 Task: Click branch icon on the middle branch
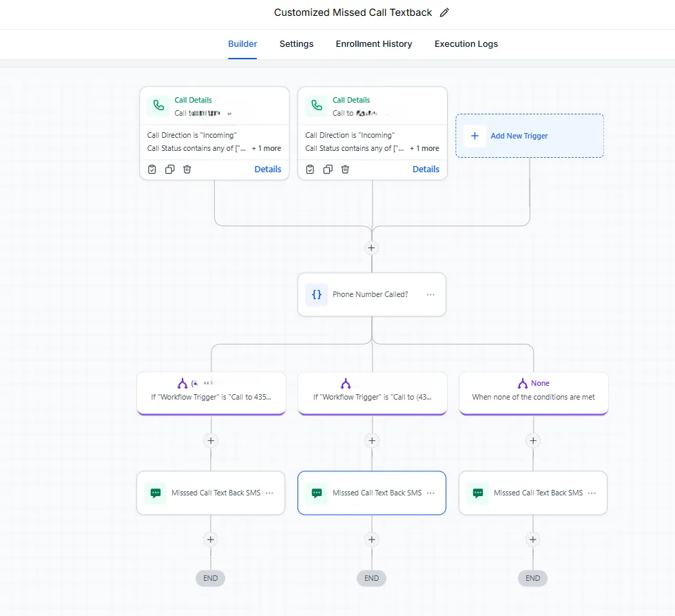(x=346, y=383)
